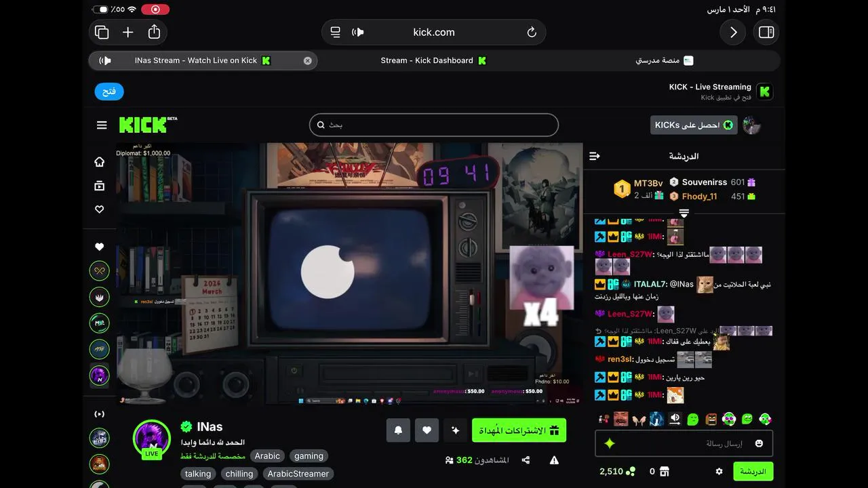Switch to the منصة مدرستي tab
Screen dimensions: 868x488
coord(664,60)
